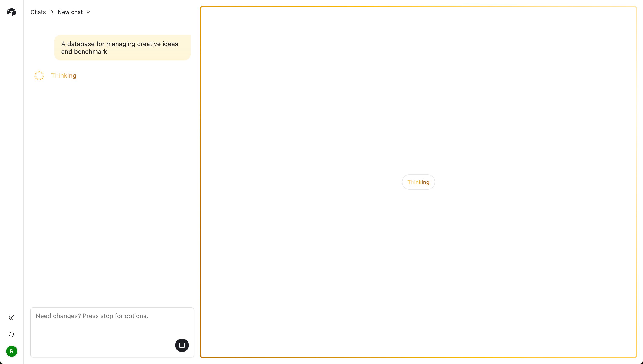Open the notifications bell icon
This screenshot has height=364, width=643.
(x=11, y=334)
